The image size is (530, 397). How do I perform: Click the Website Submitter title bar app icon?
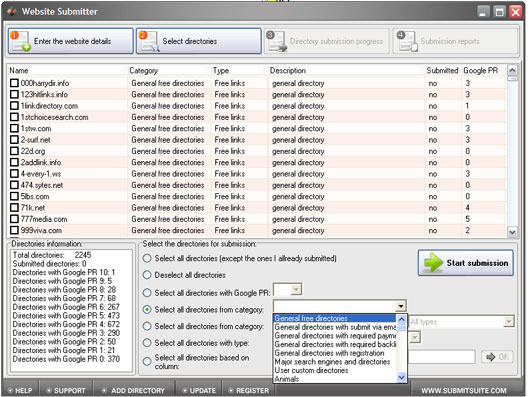[x=11, y=11]
